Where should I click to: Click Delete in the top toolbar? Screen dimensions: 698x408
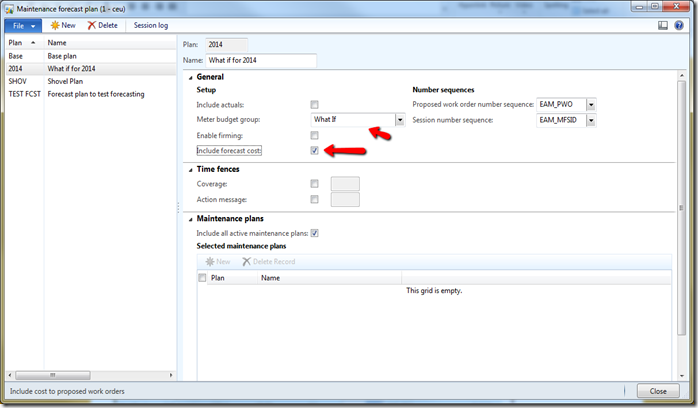pos(103,25)
